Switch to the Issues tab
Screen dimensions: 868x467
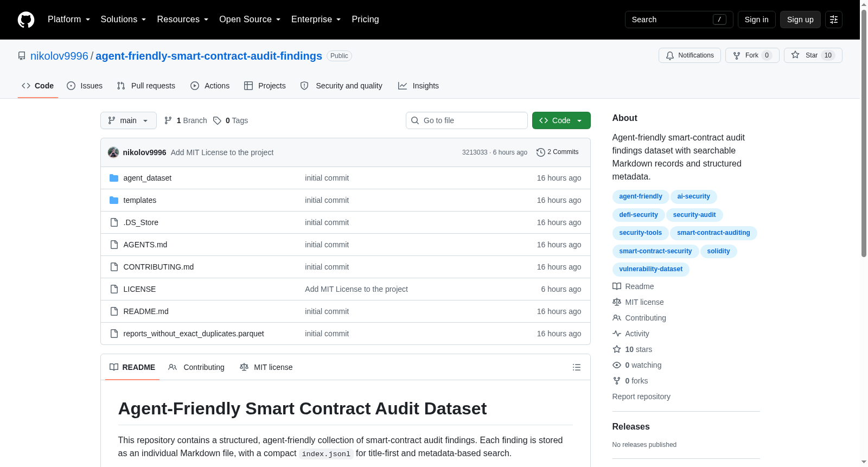(85, 86)
